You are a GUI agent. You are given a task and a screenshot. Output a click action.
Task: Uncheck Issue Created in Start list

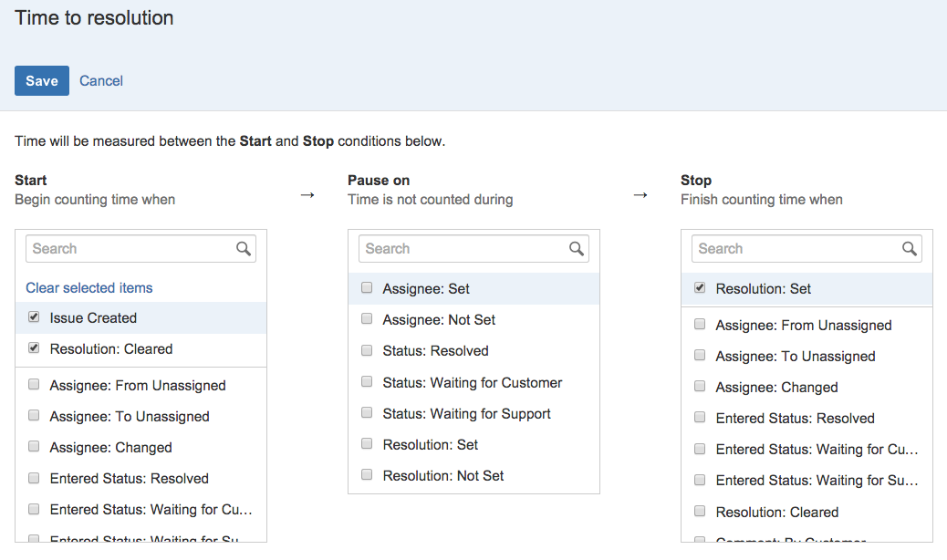coord(34,317)
